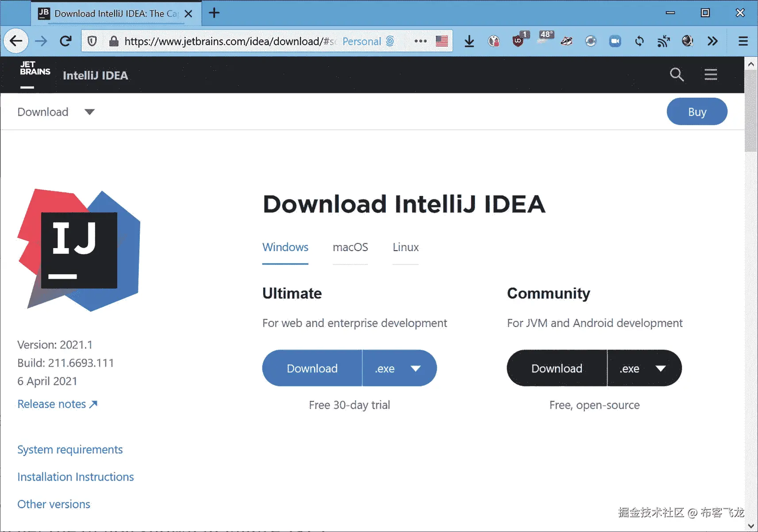
Task: Click the 'Ultimate' edition heading
Action: (292, 293)
